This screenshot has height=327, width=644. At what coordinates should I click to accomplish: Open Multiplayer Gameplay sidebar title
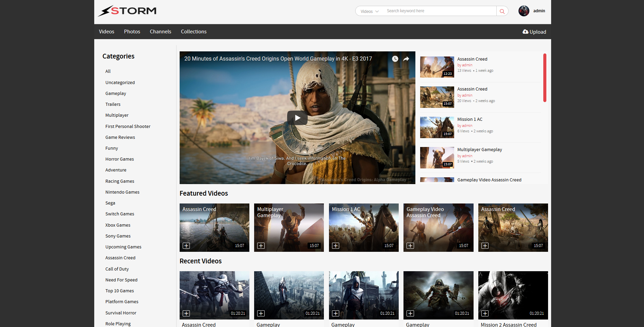[x=480, y=150]
